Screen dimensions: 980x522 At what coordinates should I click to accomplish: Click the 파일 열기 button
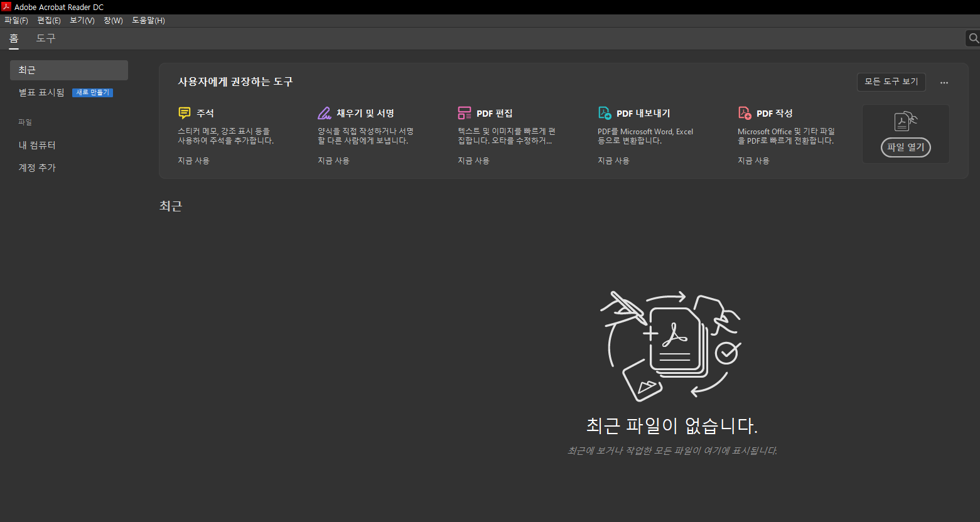(906, 147)
